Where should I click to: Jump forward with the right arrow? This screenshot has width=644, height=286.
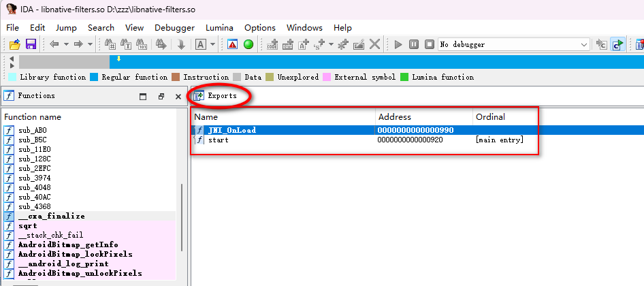78,44
